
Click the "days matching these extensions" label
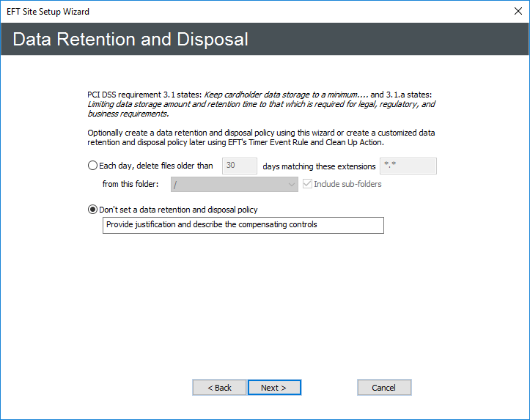(319, 166)
